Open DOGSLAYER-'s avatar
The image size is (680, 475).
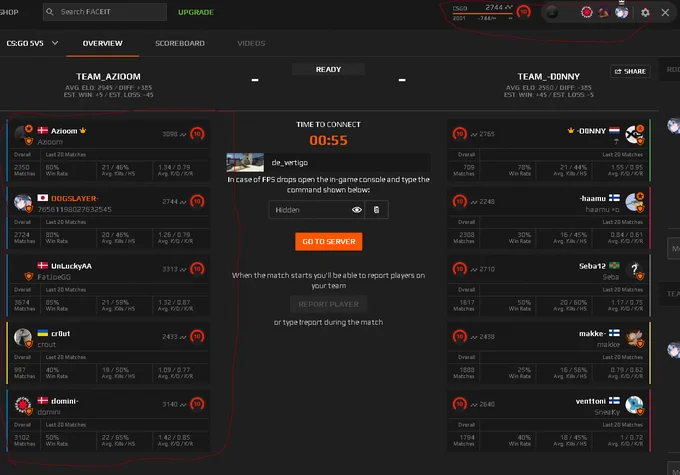point(23,203)
